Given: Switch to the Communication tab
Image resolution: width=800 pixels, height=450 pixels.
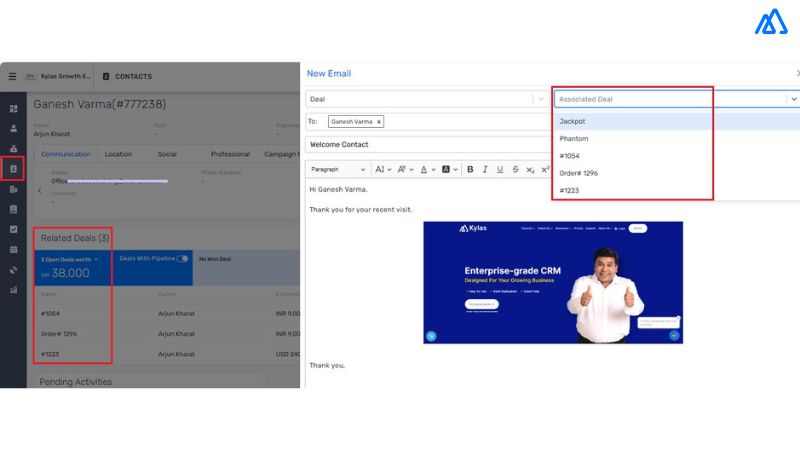Looking at the screenshot, I should (x=66, y=154).
